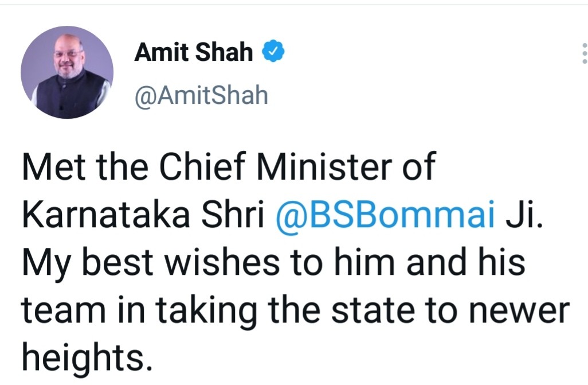Click the @AmitShah handle
The image size is (588, 385).
[201, 95]
